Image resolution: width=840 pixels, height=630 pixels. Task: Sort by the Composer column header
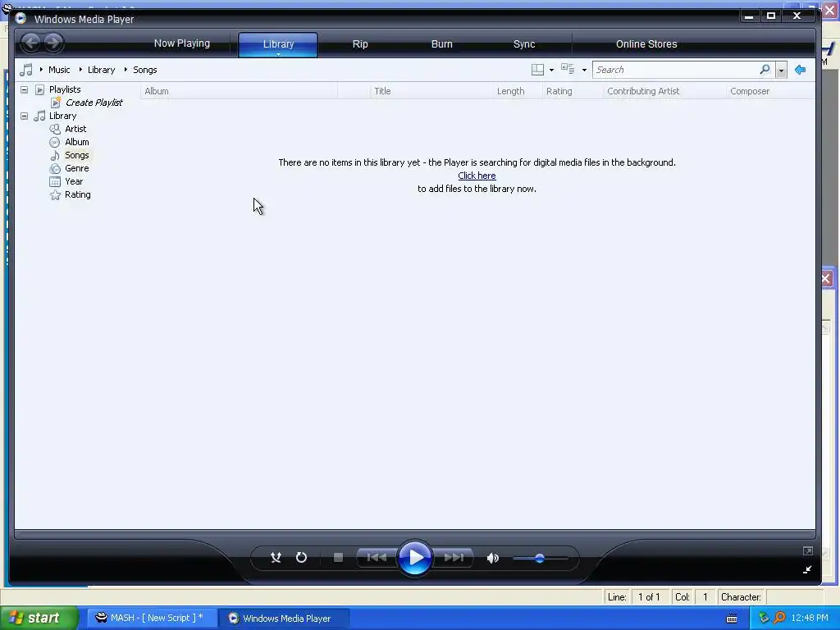pos(770,91)
